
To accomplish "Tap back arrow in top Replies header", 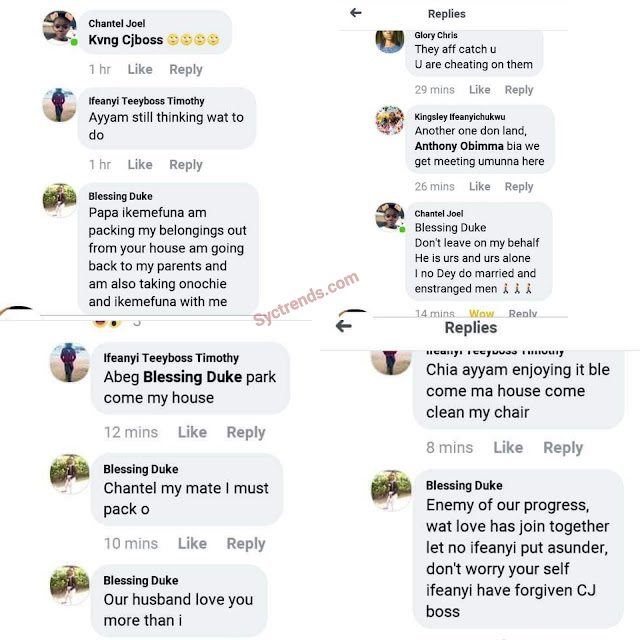I will [356, 13].
